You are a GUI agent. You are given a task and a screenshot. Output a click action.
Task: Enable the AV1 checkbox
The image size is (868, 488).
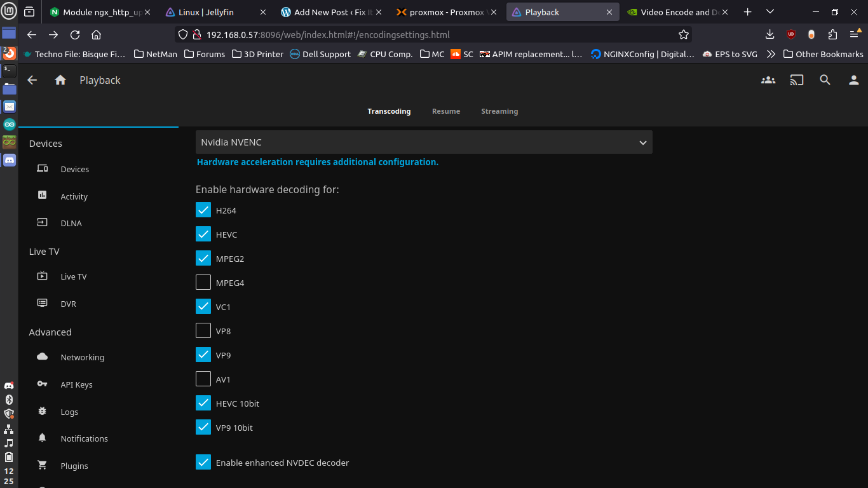pyautogui.click(x=203, y=379)
